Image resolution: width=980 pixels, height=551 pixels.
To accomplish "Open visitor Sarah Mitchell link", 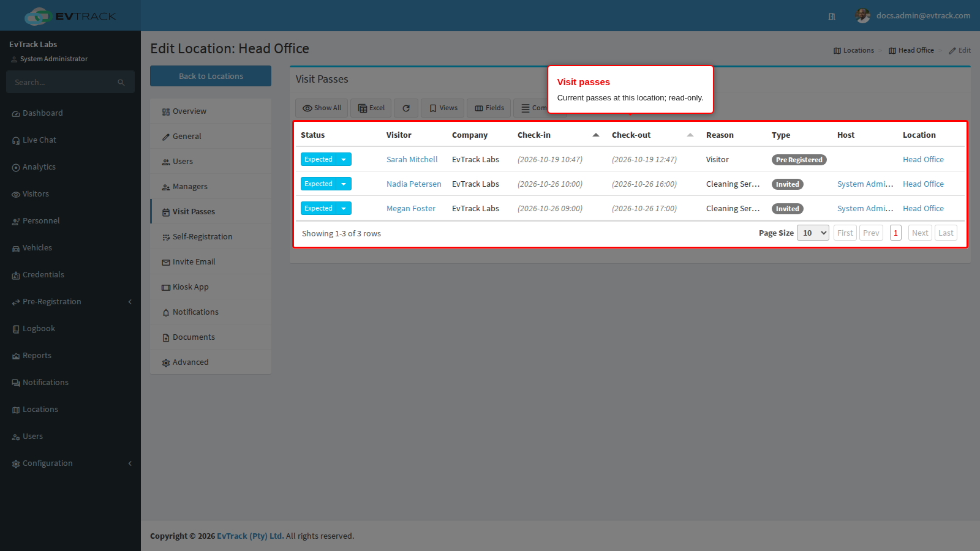I will click(412, 159).
